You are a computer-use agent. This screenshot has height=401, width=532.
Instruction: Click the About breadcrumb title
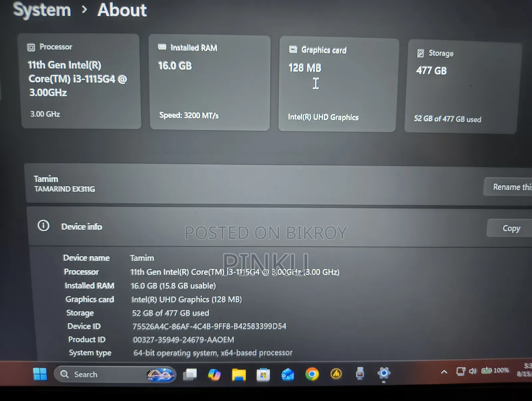pyautogui.click(x=122, y=10)
